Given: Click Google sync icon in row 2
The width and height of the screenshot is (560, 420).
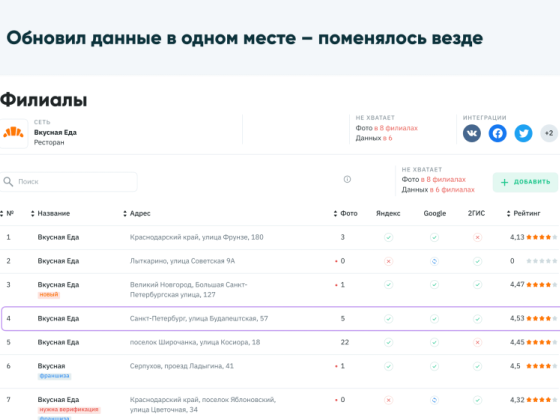Looking at the screenshot, I should click(x=434, y=261).
